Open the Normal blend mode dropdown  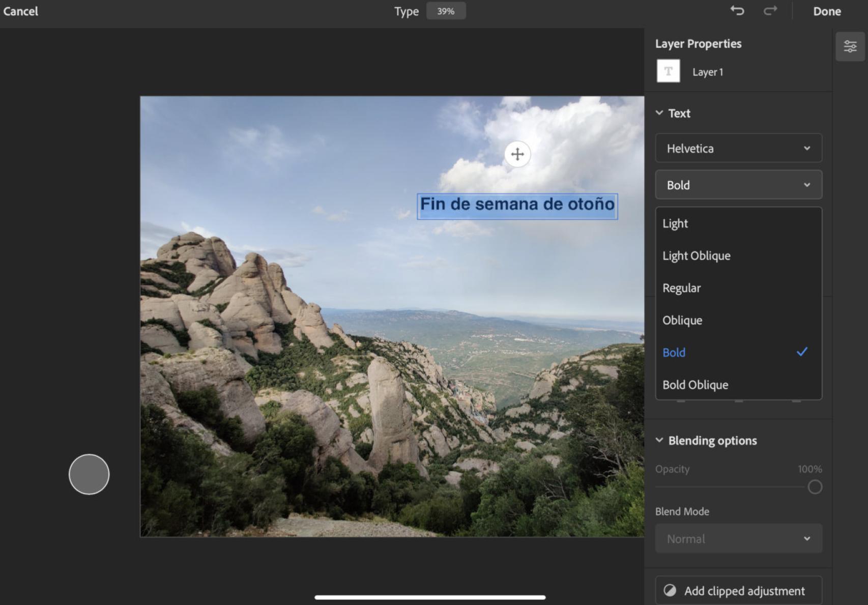(x=738, y=538)
